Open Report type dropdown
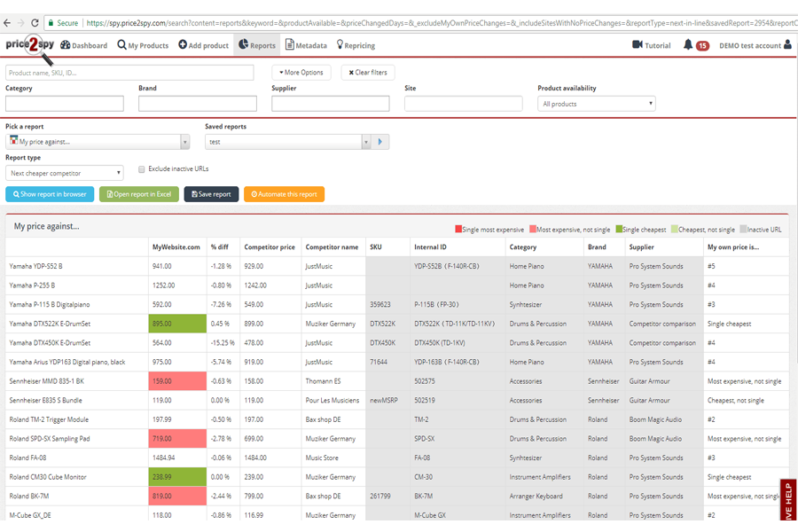 pos(65,173)
